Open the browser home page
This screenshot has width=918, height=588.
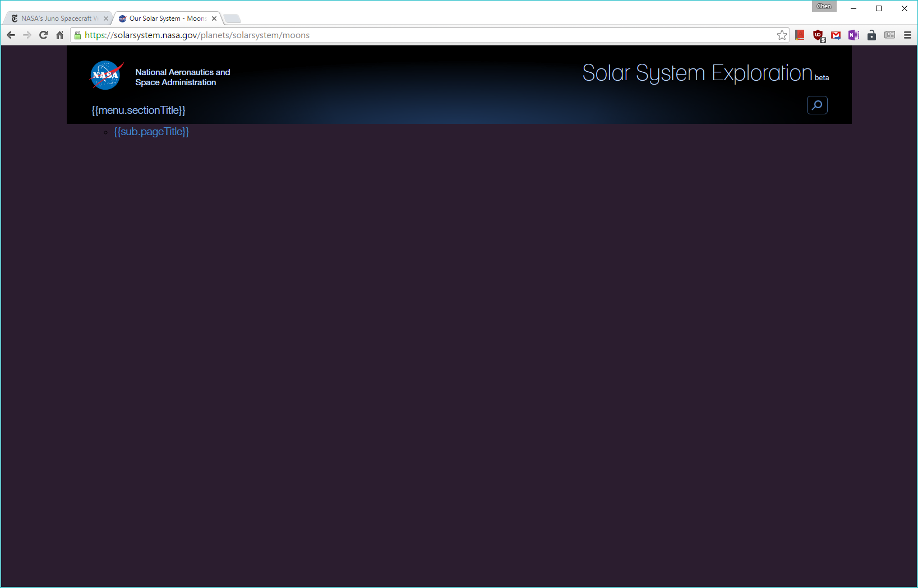[x=59, y=35]
